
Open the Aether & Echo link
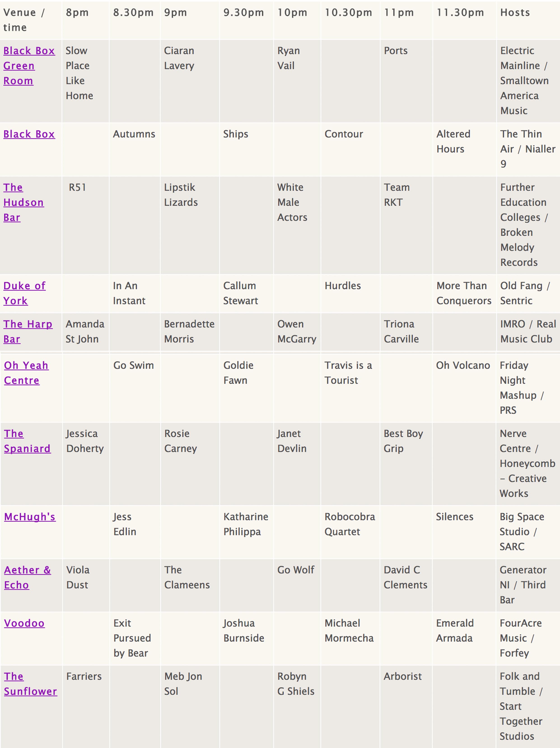tap(27, 577)
